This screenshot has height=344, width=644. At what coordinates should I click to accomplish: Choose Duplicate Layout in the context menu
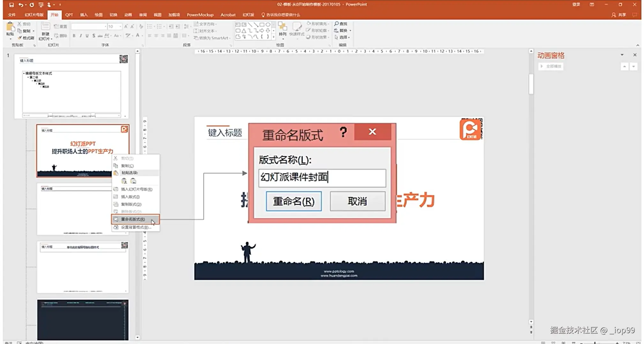pyautogui.click(x=135, y=204)
